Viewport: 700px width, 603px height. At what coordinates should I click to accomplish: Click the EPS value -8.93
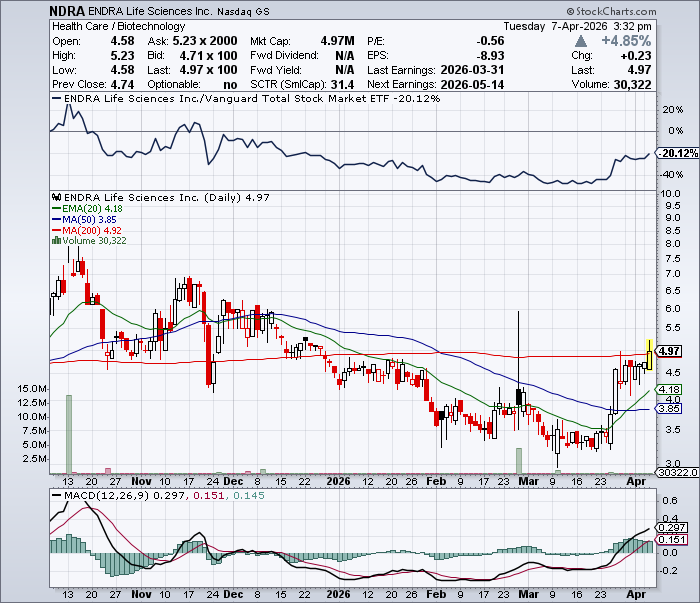(x=490, y=55)
